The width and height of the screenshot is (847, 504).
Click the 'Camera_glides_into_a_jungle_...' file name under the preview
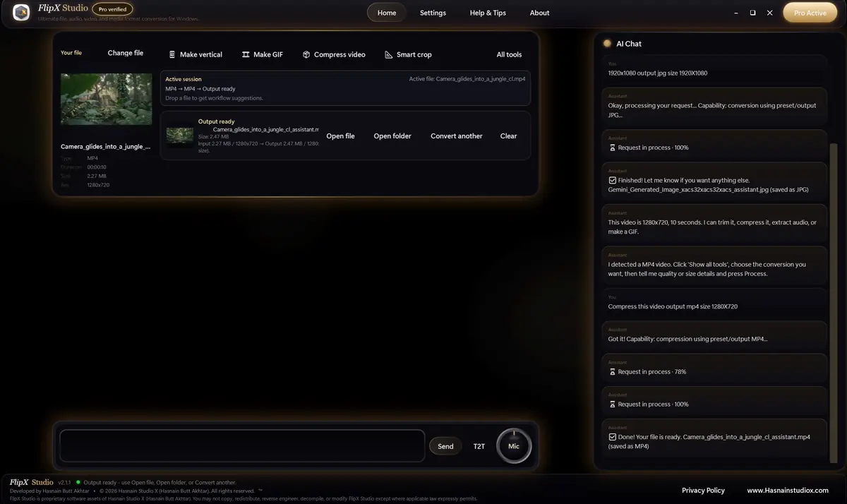(106, 147)
